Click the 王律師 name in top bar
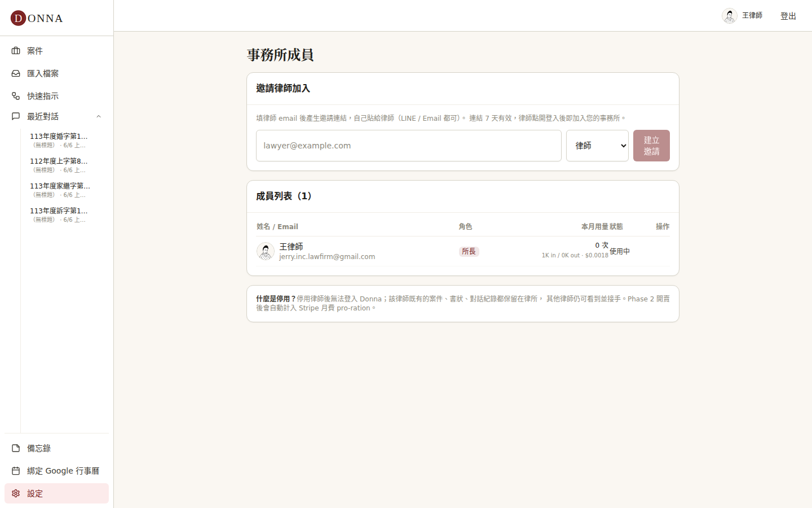Viewport: 812px width, 508px height. tap(752, 16)
